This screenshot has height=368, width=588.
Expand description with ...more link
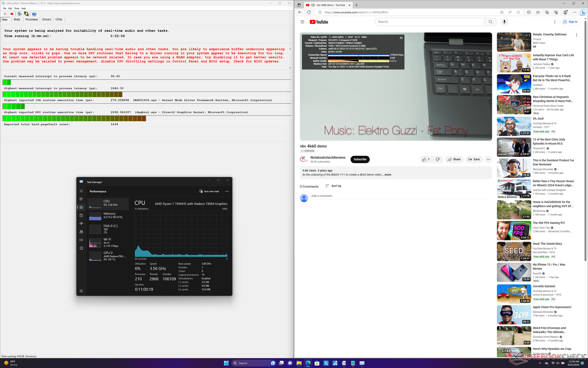387,175
